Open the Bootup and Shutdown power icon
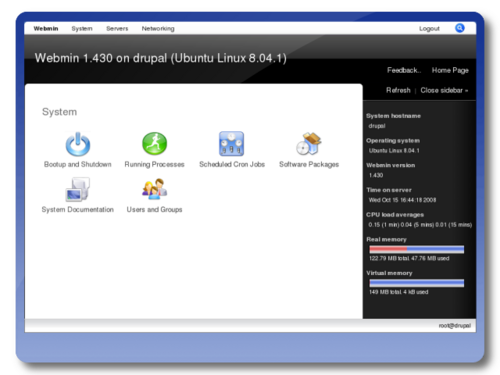The width and height of the screenshot is (500, 375). point(78,144)
